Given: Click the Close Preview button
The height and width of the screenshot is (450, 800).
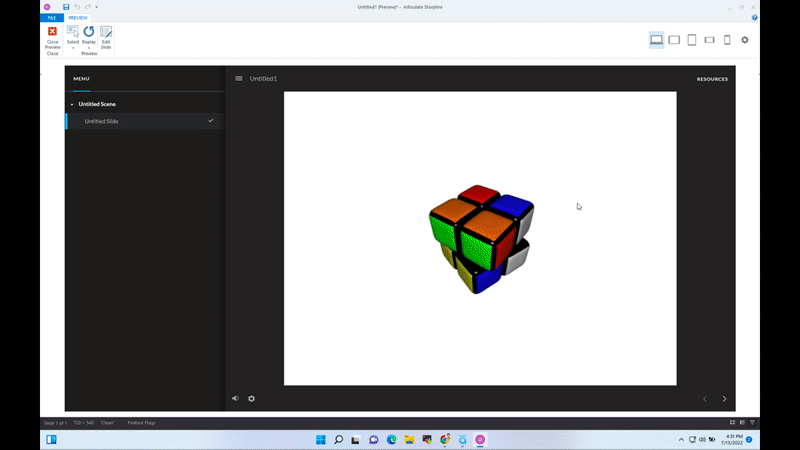Looking at the screenshot, I should (x=52, y=38).
